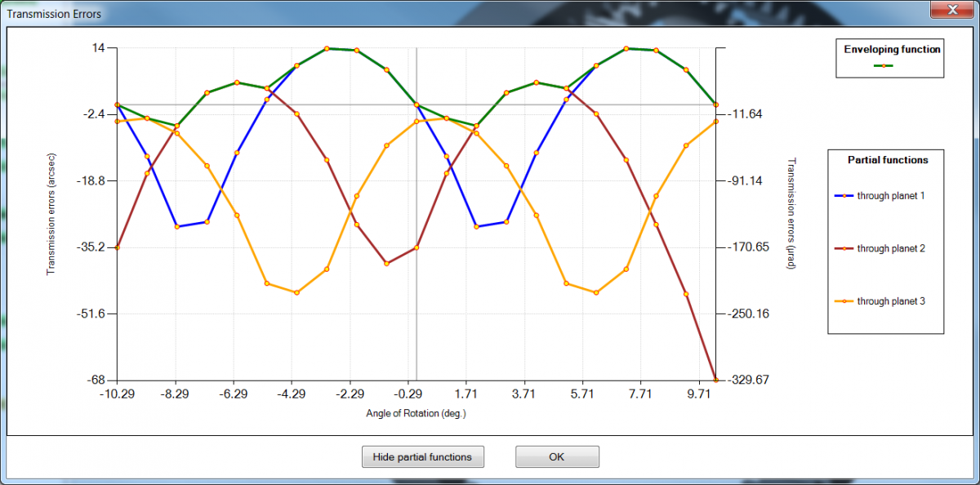
Task: Click the red planet 2 legend marker
Action: 844,248
